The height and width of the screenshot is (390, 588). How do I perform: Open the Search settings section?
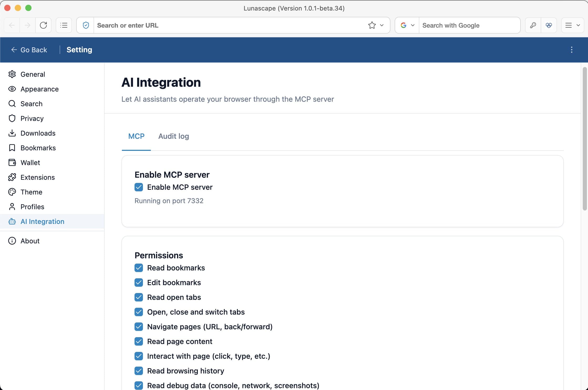coord(52,104)
